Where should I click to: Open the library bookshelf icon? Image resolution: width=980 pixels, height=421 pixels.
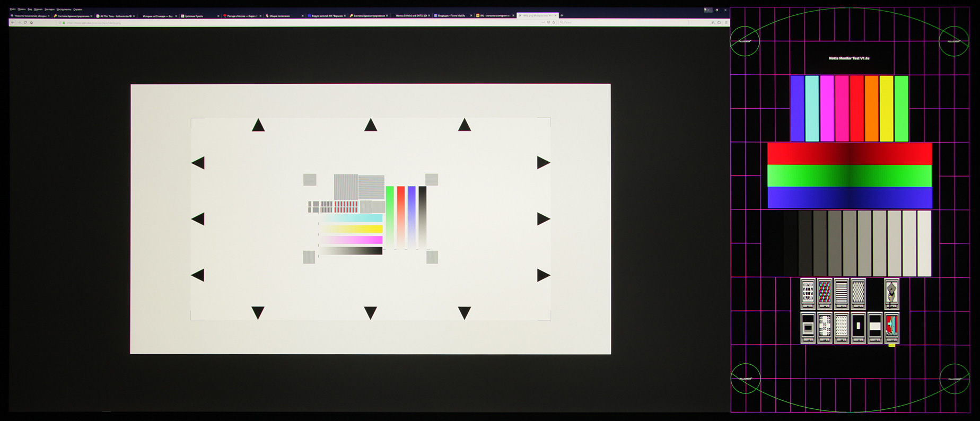(713, 22)
